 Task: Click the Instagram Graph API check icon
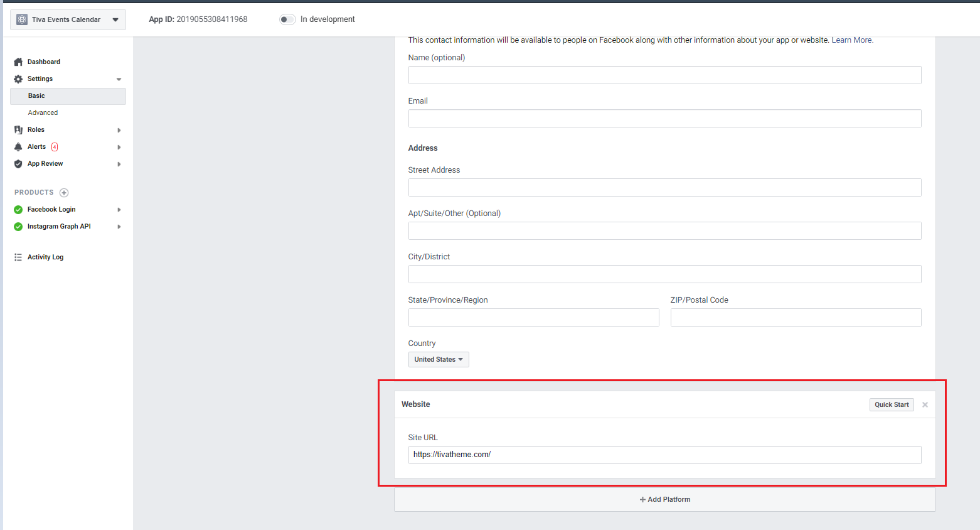click(18, 227)
